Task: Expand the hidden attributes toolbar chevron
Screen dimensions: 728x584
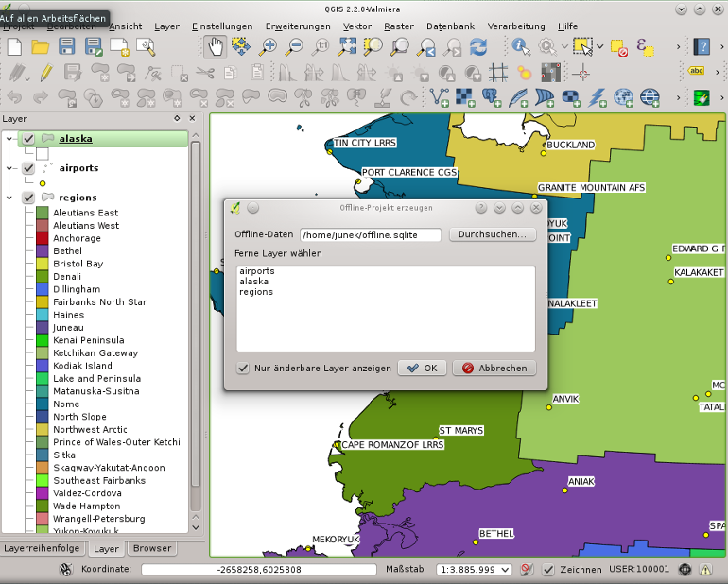Action: tap(679, 47)
